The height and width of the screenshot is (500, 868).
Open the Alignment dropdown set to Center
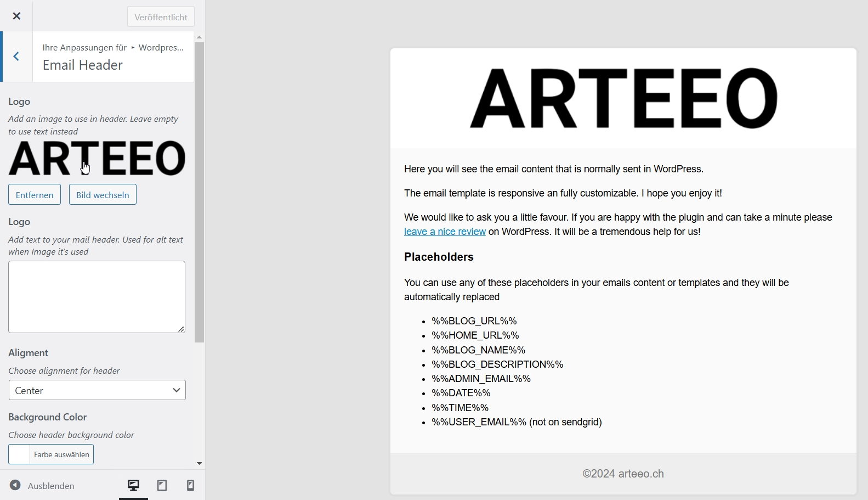(x=97, y=390)
